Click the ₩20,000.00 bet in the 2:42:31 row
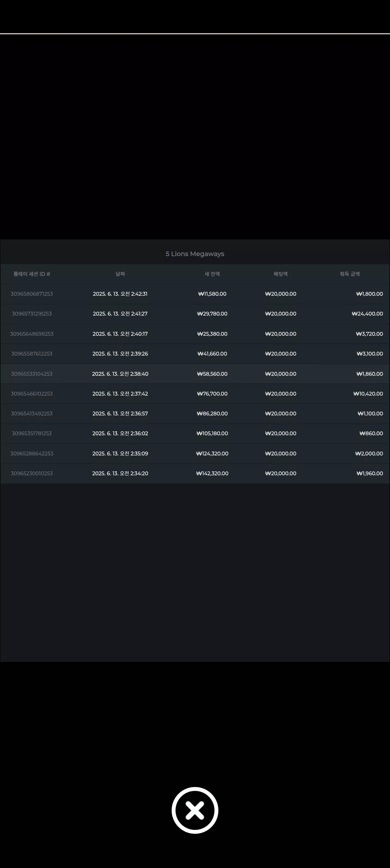Screen dimensions: 390x868 pos(281,294)
